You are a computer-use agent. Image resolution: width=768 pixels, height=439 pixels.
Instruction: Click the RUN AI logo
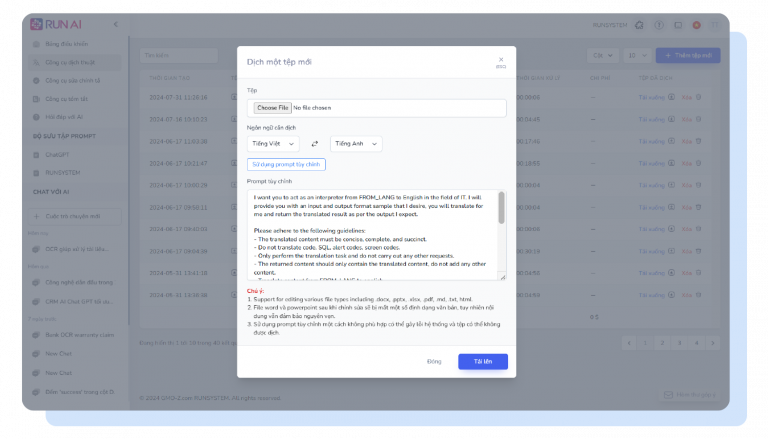(56, 24)
